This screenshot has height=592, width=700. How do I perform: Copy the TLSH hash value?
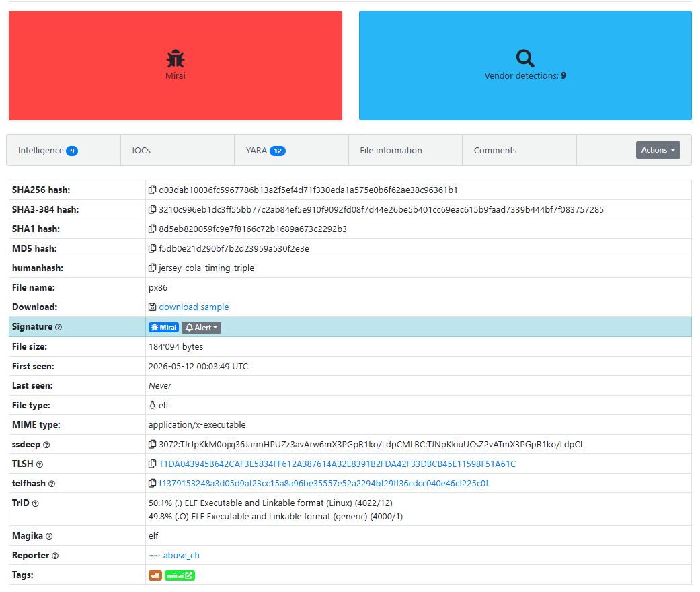click(152, 464)
